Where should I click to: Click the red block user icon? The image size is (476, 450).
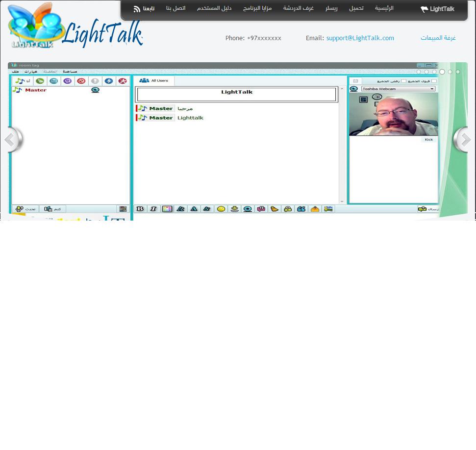(x=81, y=81)
